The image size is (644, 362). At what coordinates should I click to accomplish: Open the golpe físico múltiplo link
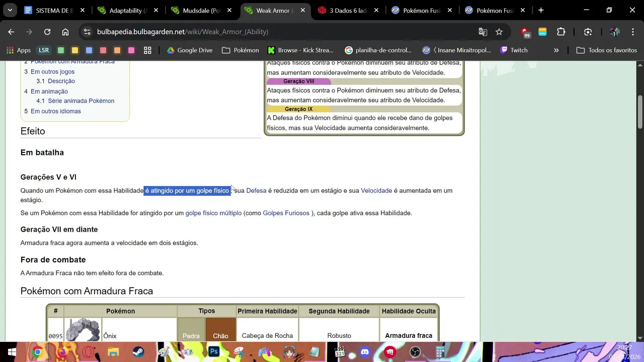point(213,213)
